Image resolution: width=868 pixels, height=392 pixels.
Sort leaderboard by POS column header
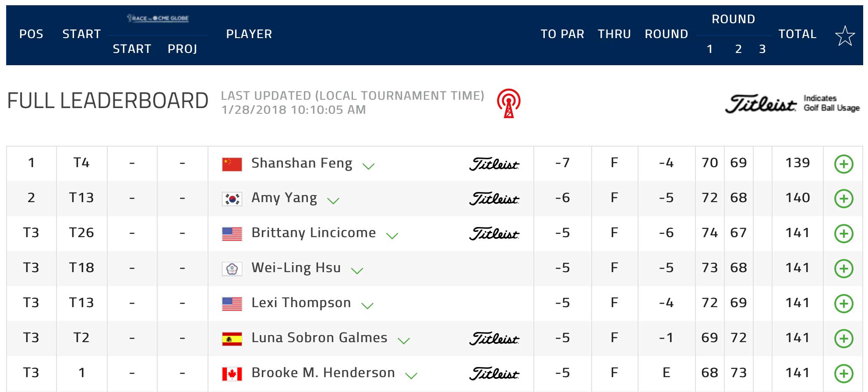(x=31, y=34)
